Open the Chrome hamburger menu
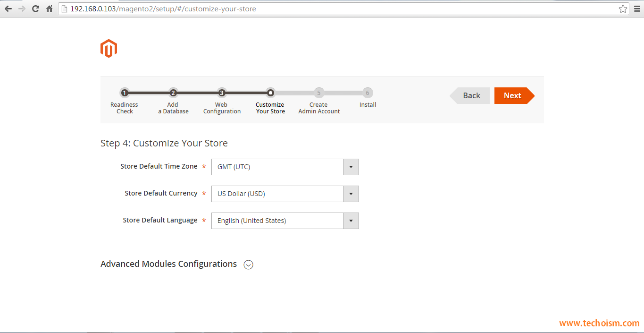 pos(637,9)
